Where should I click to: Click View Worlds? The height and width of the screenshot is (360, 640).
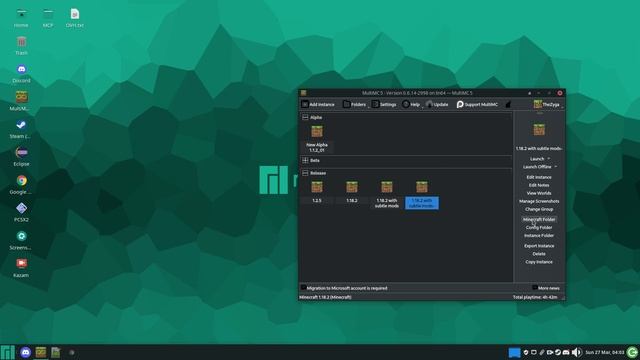coord(539,193)
